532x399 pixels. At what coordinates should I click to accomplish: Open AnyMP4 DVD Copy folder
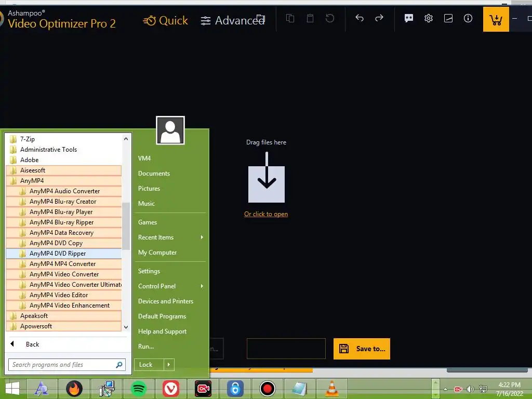[x=64, y=243]
